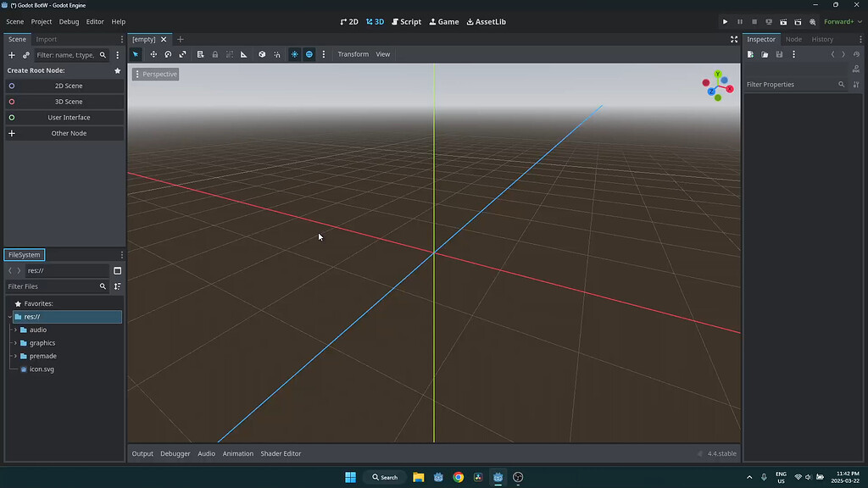
Task: Toggle distraction-free mode expand icon
Action: [x=734, y=39]
